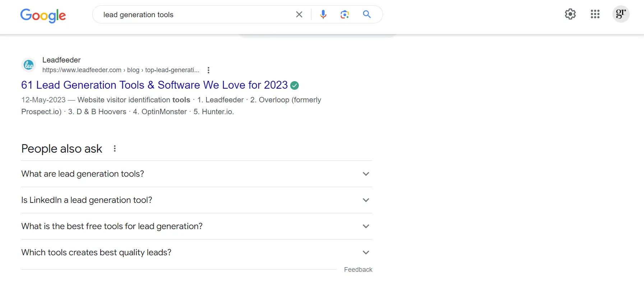
Task: Open Google Lens image search
Action: pos(345,14)
